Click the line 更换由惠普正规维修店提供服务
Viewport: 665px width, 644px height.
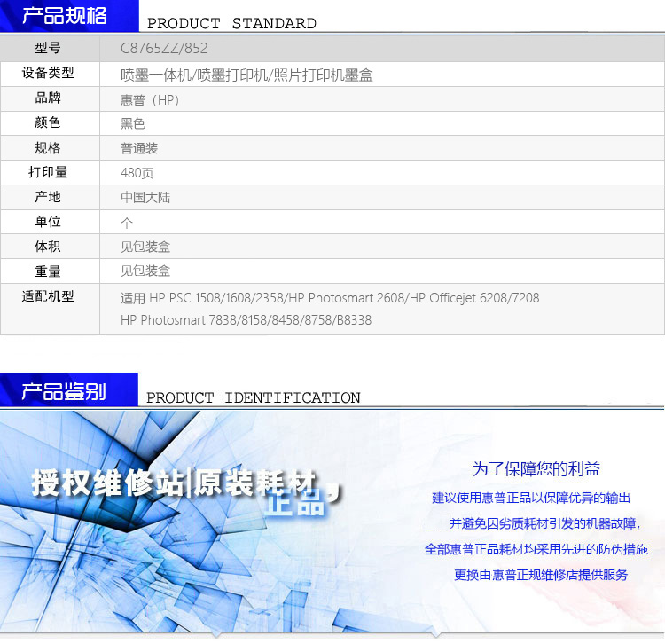[x=541, y=575]
